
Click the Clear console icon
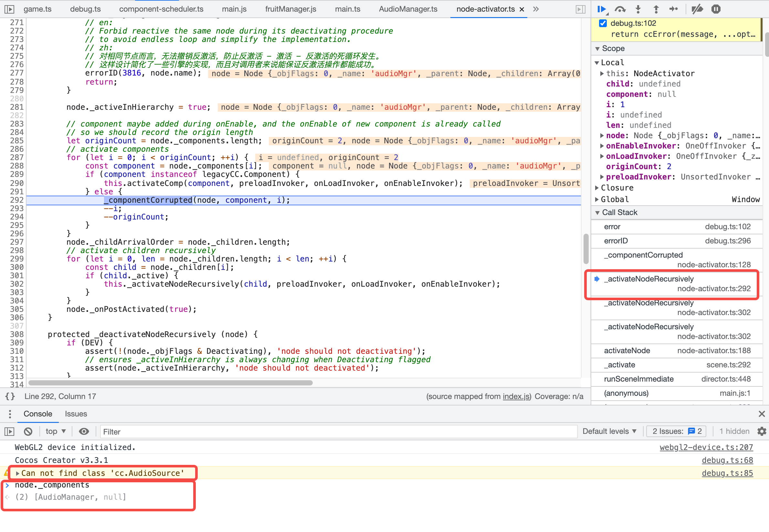[x=28, y=431]
